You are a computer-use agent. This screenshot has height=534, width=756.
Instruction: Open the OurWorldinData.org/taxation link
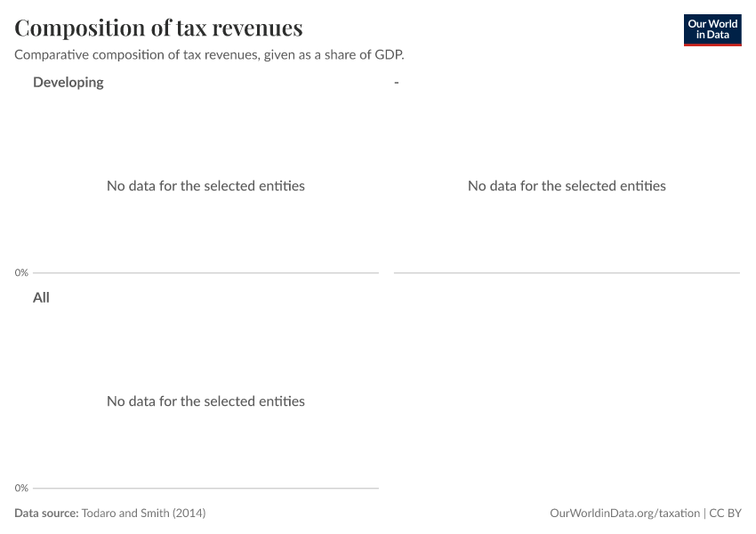[625, 514]
